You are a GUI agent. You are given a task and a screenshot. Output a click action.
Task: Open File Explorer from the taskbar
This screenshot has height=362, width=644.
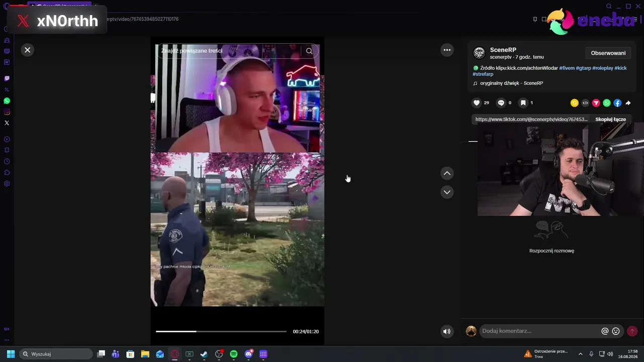[x=145, y=354]
